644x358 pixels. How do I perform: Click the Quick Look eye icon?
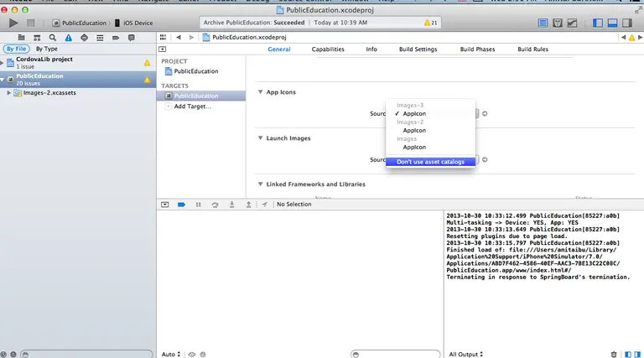tap(192, 355)
